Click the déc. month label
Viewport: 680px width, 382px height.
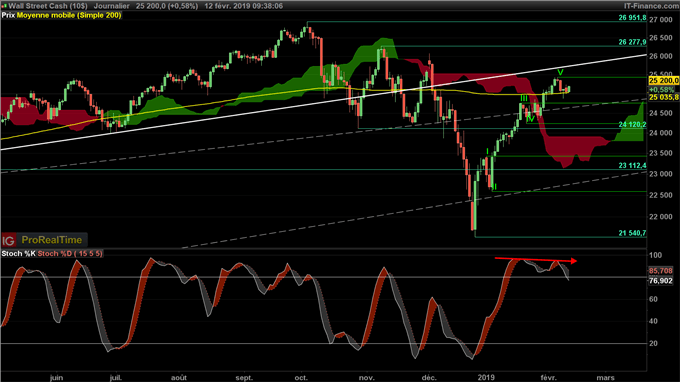pyautogui.click(x=429, y=378)
